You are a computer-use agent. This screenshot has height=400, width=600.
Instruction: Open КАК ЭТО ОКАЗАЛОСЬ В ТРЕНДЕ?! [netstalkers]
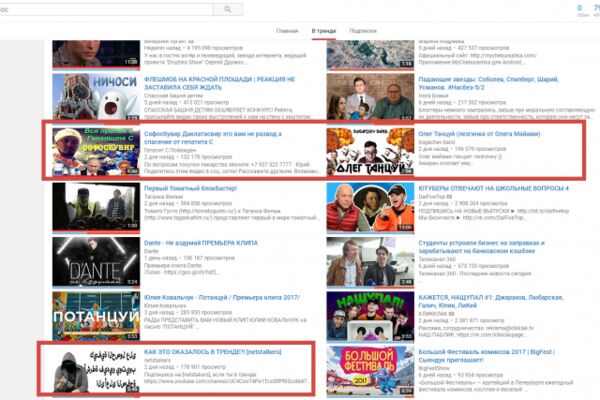[213, 352]
